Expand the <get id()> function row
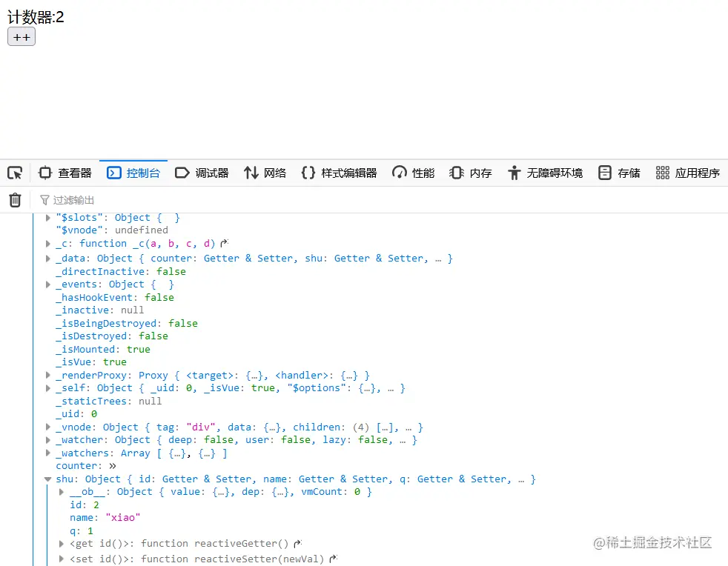Screen dimensions: 728x566 click(x=62, y=543)
